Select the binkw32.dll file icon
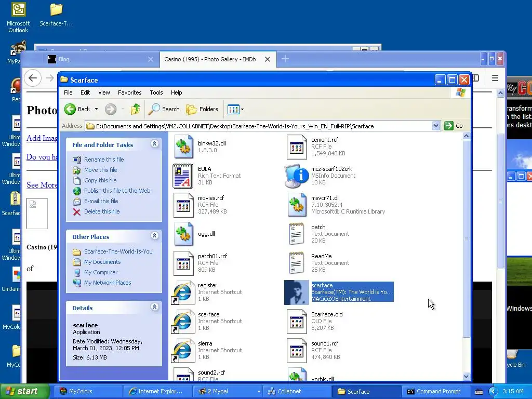This screenshot has height=399, width=532. [x=183, y=147]
